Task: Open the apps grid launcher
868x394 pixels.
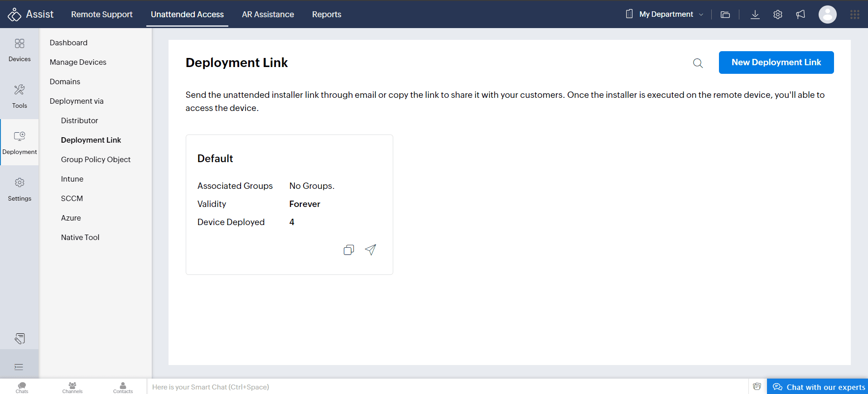Action: 854,14
